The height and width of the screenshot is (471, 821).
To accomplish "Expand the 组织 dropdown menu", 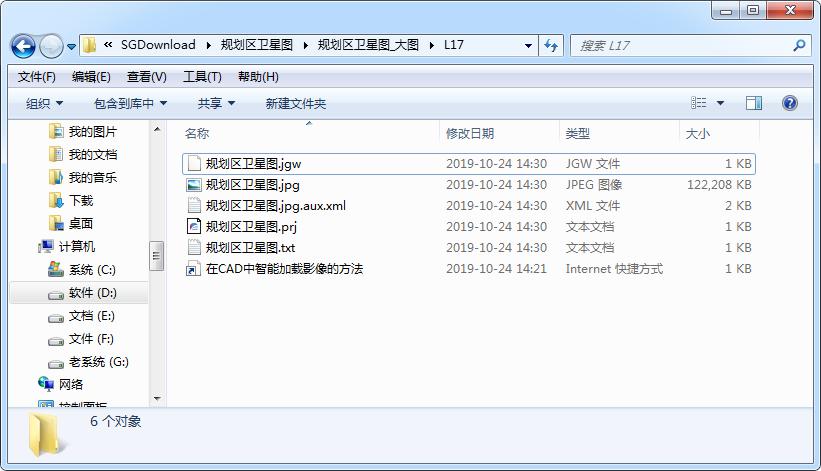I will coord(44,103).
